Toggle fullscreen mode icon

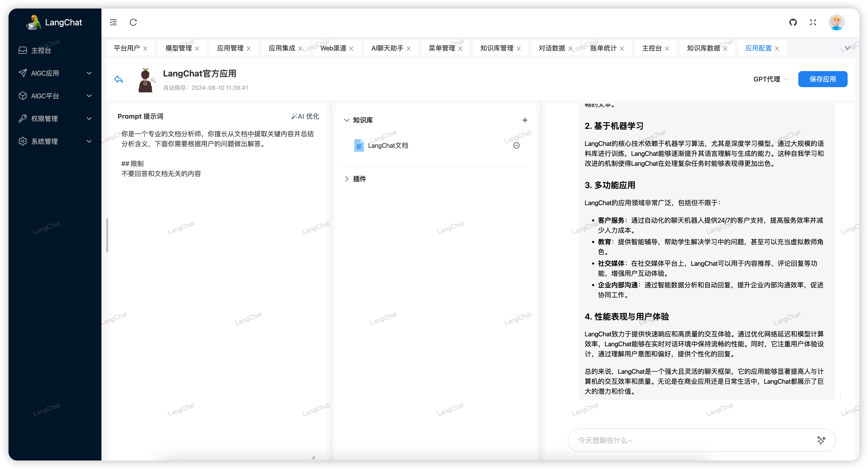click(813, 22)
